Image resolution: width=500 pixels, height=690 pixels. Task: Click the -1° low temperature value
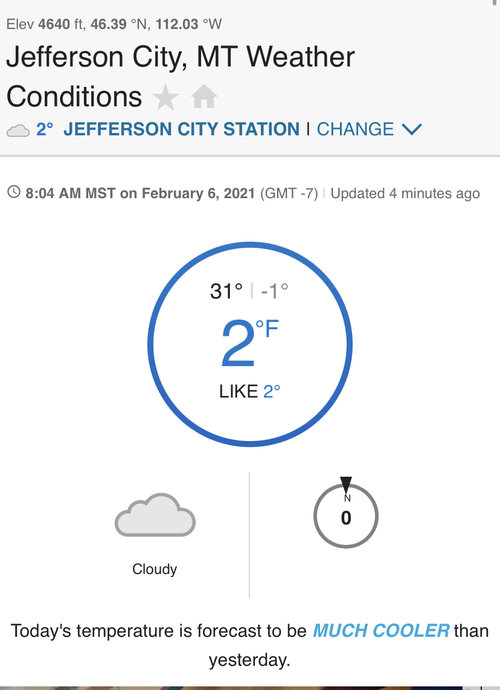[274, 291]
